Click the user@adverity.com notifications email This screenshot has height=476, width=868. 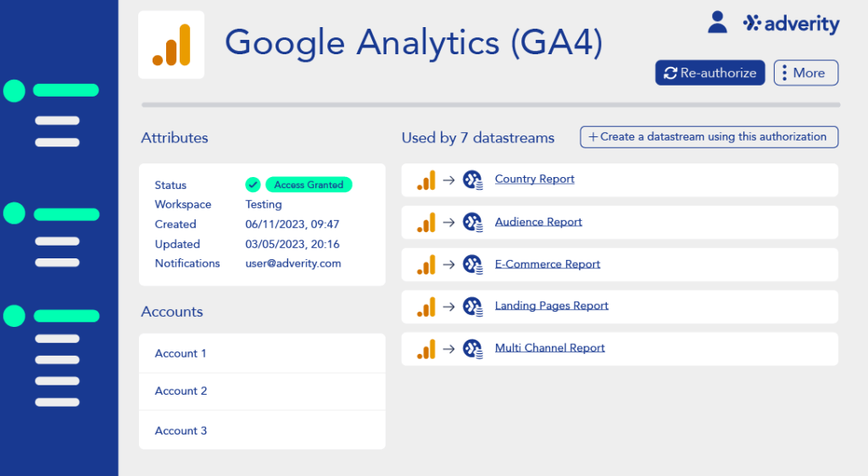293,263
